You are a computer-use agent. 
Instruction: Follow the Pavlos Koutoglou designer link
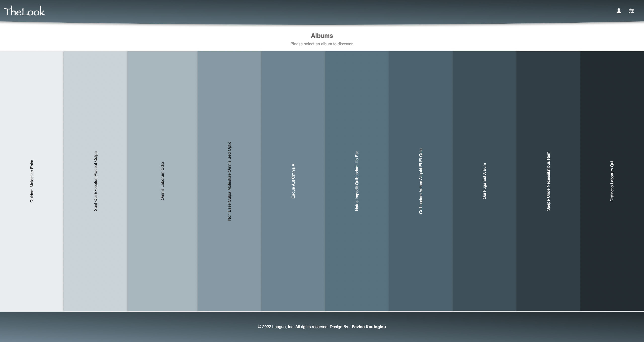(x=369, y=327)
